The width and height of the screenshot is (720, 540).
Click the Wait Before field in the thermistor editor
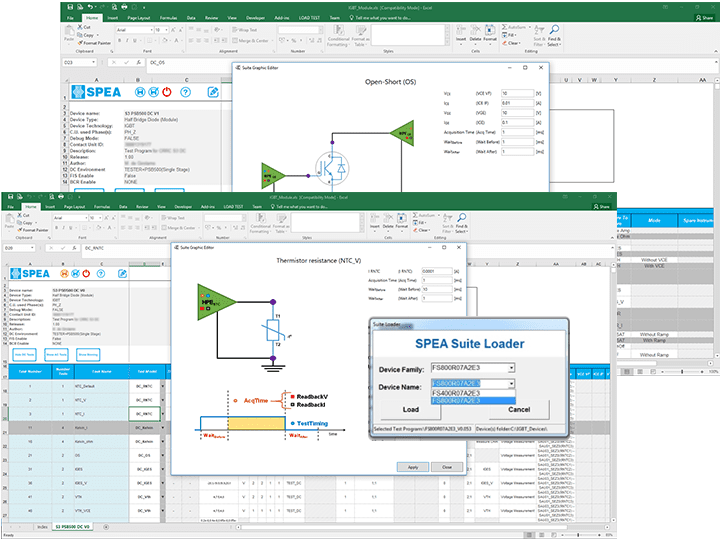point(436,289)
